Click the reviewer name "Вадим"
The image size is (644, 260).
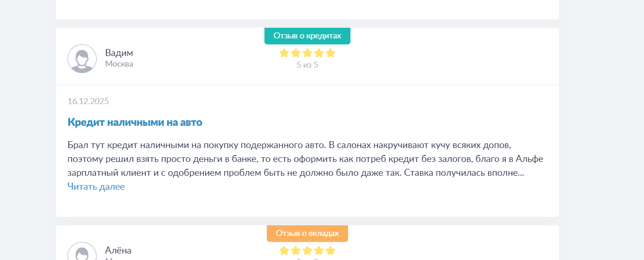pos(119,53)
